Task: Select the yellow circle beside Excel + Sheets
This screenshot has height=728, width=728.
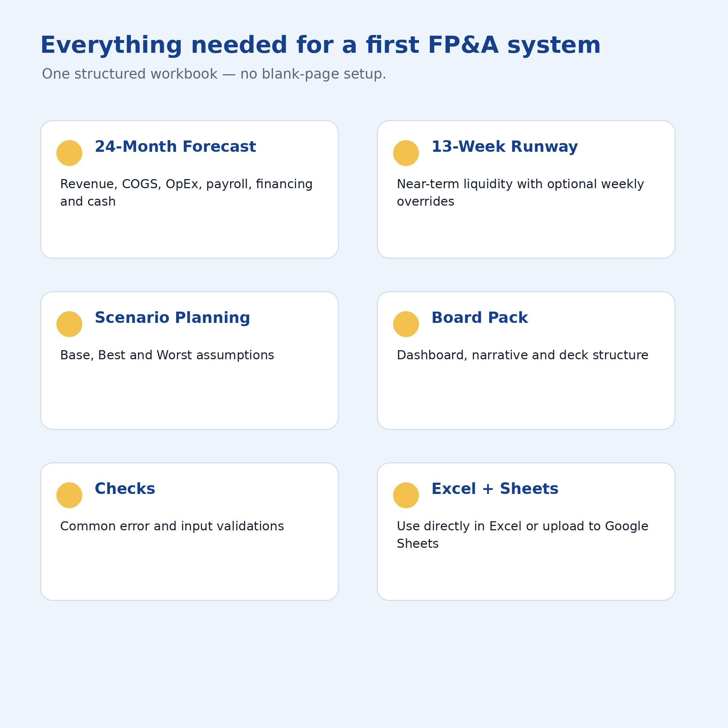Action: (x=406, y=495)
